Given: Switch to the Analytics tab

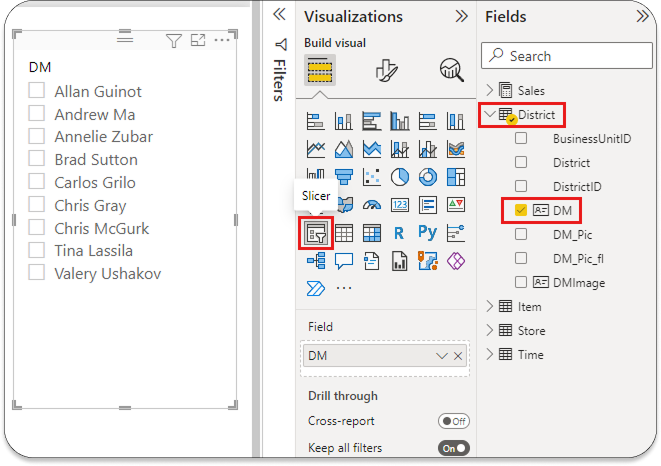Looking at the screenshot, I should (x=450, y=70).
